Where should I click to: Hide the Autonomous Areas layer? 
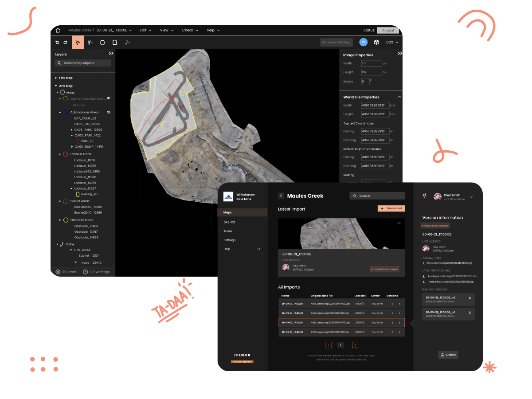tap(109, 112)
